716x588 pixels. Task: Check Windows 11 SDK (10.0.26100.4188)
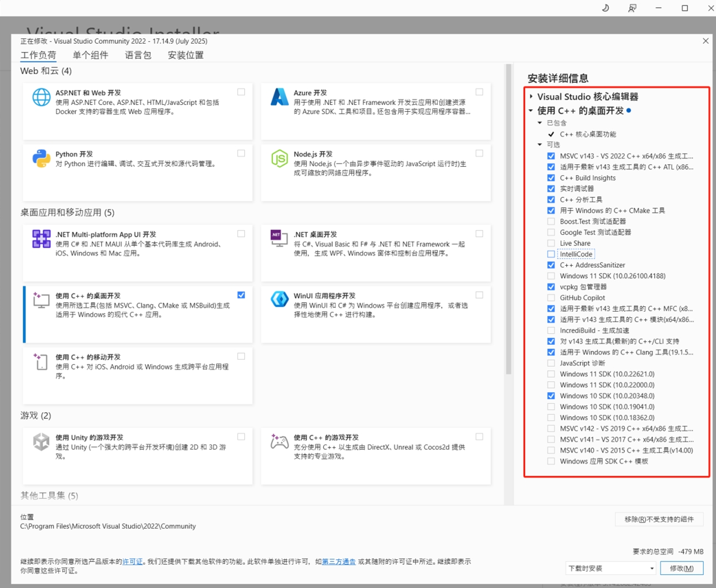(x=551, y=276)
